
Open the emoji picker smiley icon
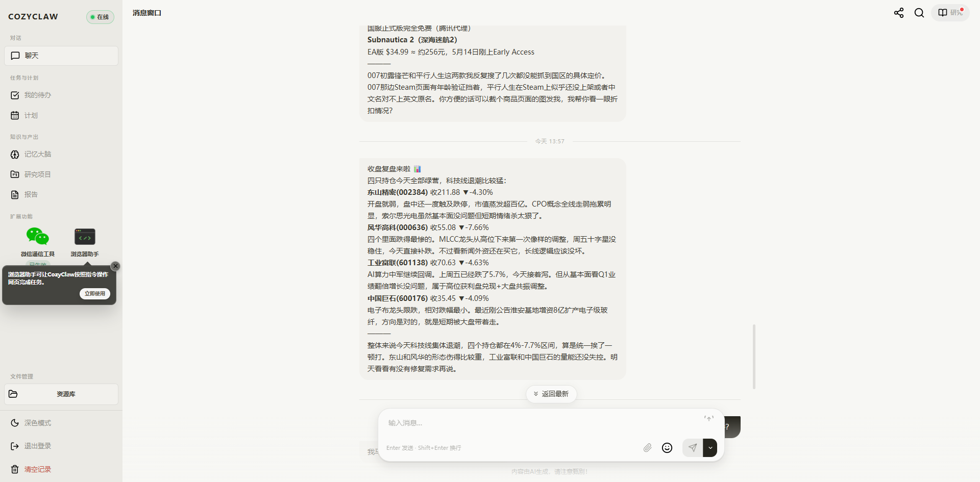click(x=667, y=448)
